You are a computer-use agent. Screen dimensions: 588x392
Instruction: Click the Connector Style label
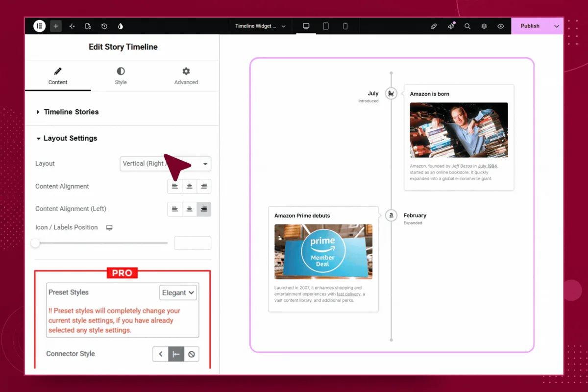coord(71,354)
